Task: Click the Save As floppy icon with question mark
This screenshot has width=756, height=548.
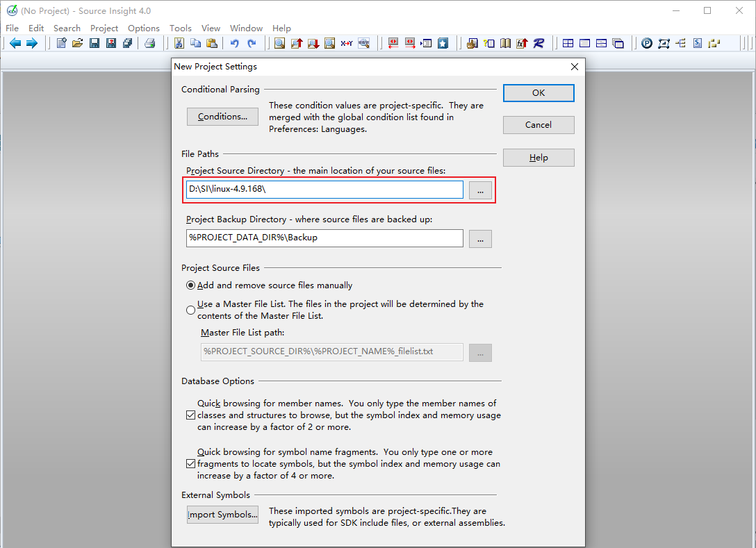Action: pos(111,43)
